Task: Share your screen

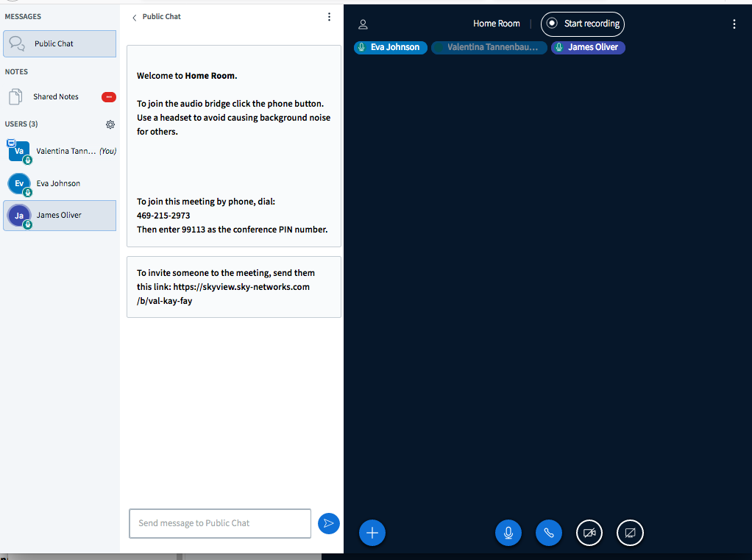Action: 630,533
